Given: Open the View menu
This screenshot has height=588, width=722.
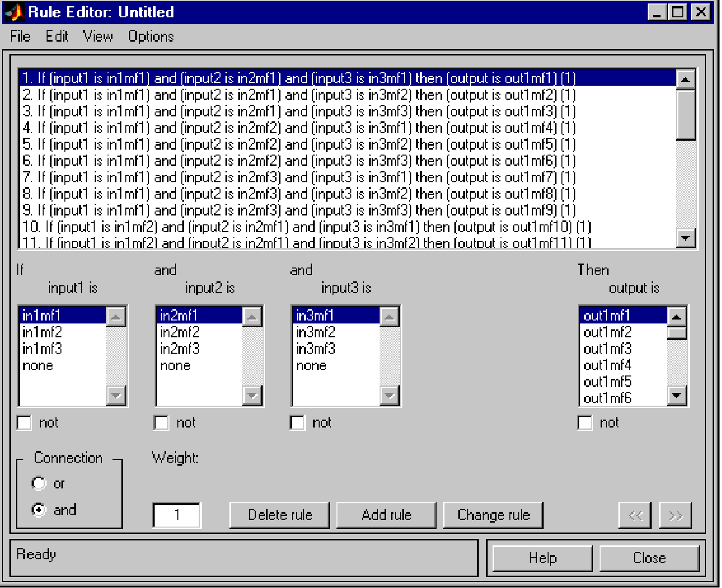Looking at the screenshot, I should (98, 37).
